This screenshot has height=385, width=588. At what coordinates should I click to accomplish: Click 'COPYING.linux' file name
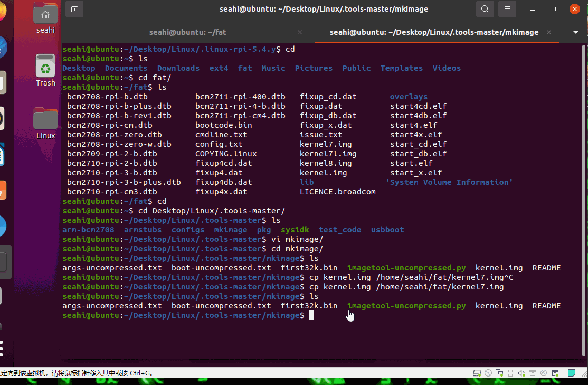(x=226, y=154)
